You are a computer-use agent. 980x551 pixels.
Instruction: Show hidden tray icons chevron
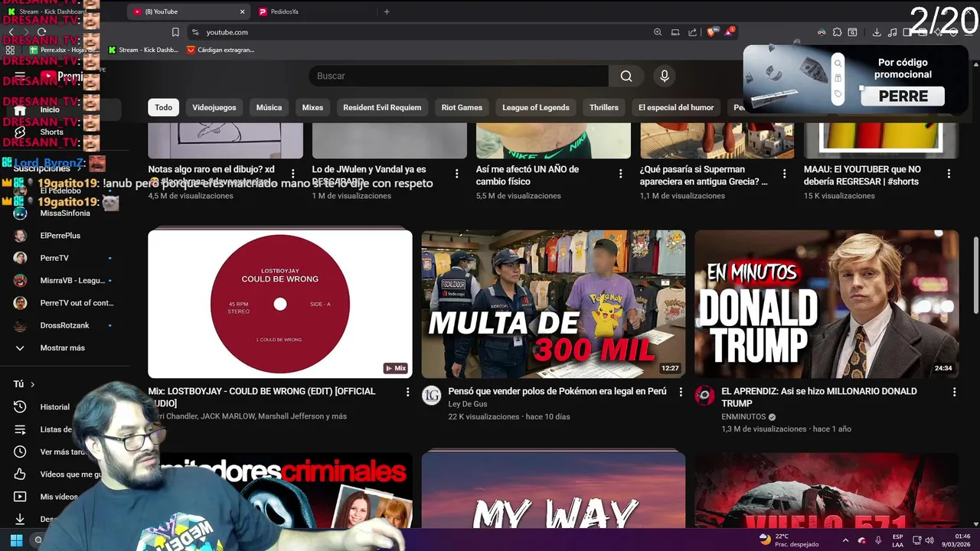click(x=845, y=540)
